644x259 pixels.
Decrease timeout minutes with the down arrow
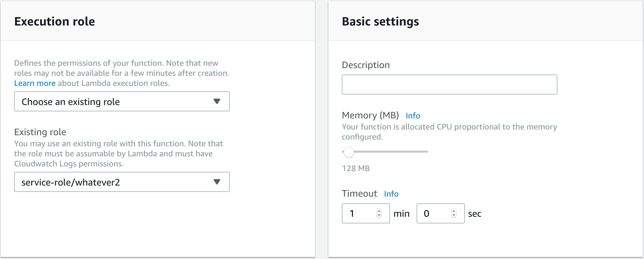(379, 216)
